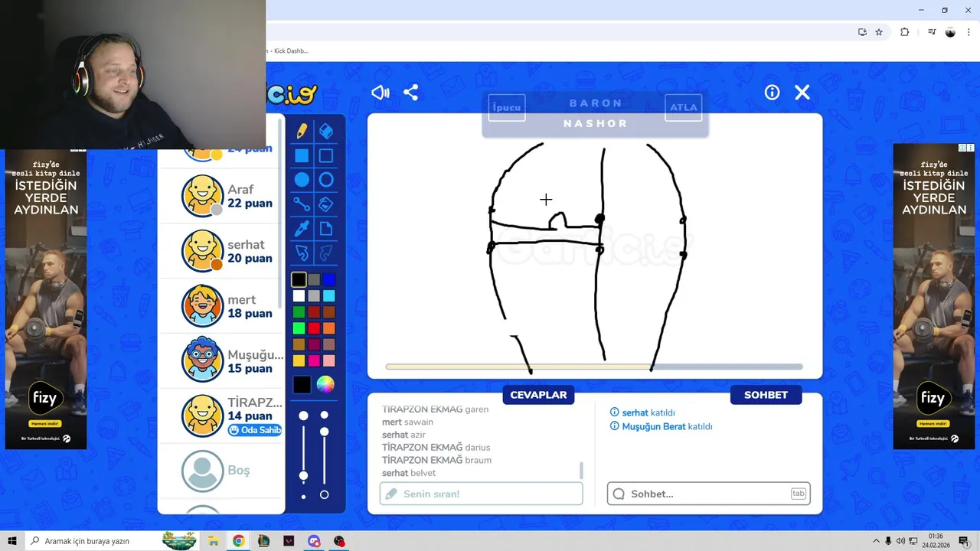This screenshot has height=551, width=980.
Task: Activate the eyedropper color picker
Action: click(302, 229)
